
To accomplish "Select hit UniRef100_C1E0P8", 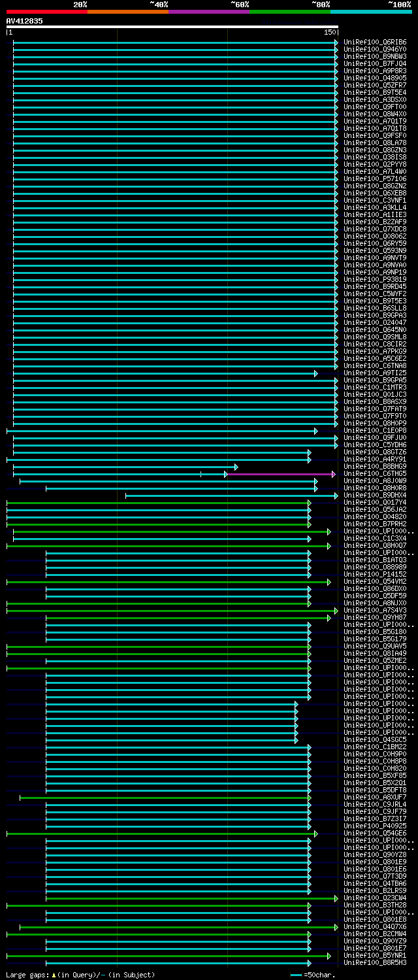I will [375, 430].
